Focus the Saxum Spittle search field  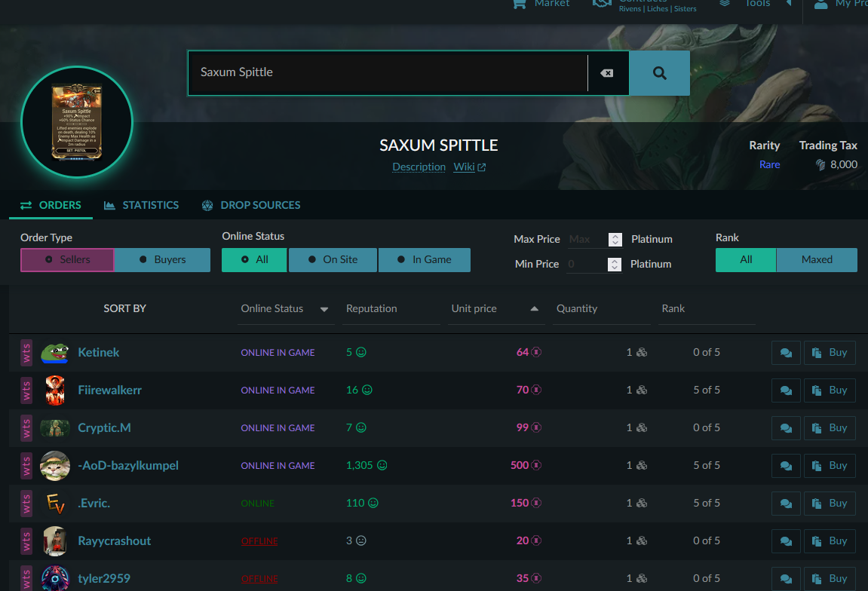coord(388,73)
